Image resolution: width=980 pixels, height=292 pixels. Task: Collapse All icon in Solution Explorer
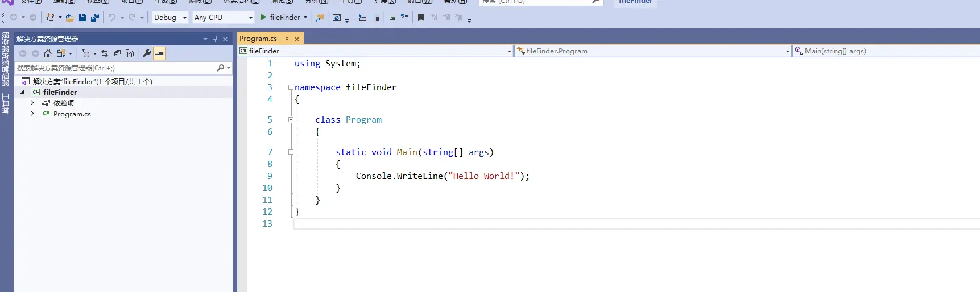click(x=117, y=53)
